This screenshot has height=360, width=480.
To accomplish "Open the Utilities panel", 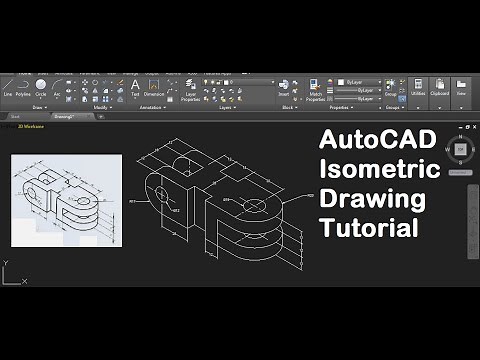I will [418, 93].
